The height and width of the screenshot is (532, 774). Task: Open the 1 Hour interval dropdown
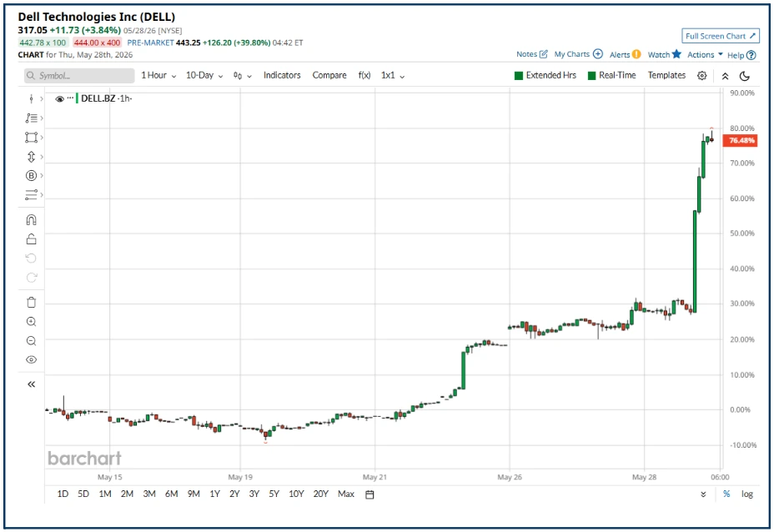pyautogui.click(x=158, y=75)
